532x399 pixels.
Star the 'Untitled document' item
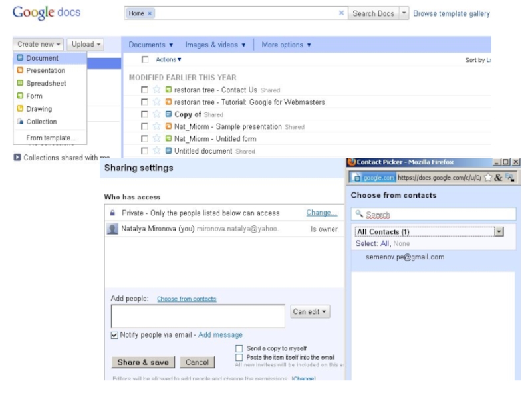pos(156,151)
